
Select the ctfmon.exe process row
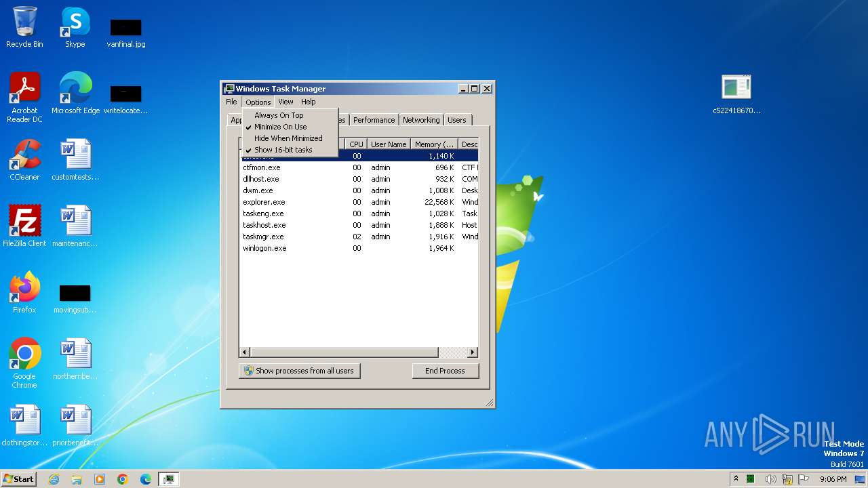[359, 167]
